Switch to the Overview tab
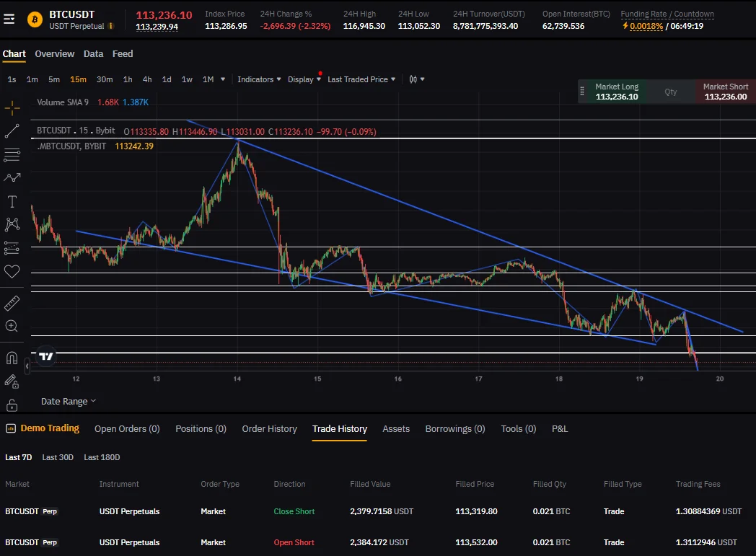 click(55, 54)
